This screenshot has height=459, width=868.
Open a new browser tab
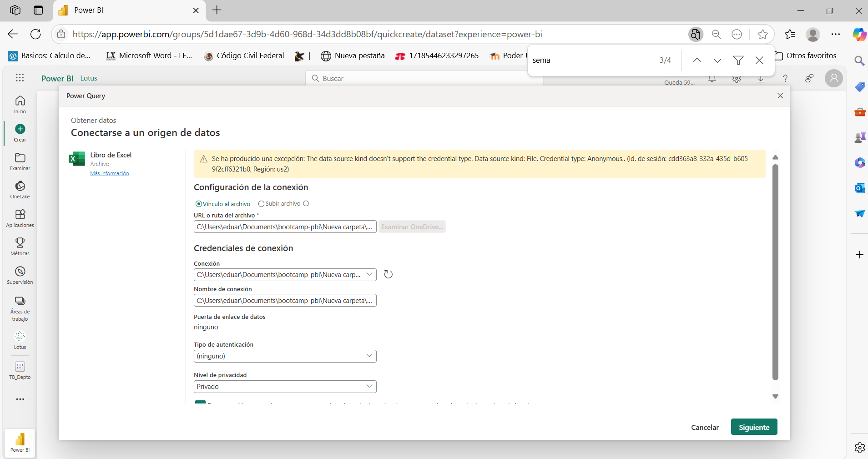tap(217, 10)
